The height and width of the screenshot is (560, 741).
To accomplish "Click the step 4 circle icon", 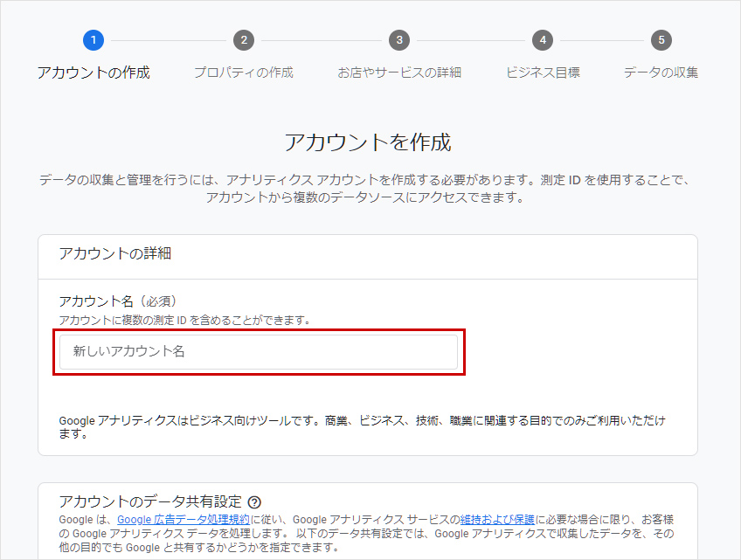I will (543, 40).
